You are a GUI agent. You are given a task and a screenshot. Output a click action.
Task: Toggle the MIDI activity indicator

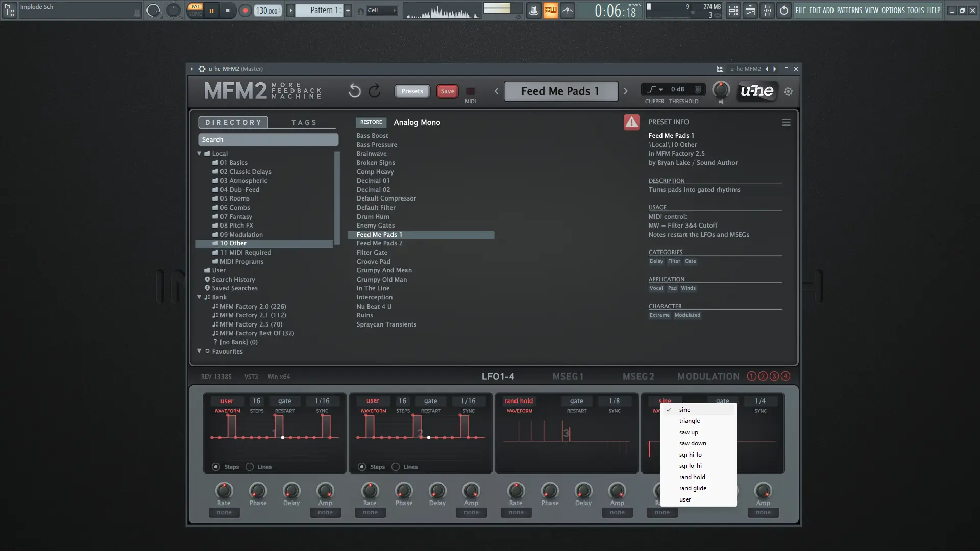coord(470,91)
